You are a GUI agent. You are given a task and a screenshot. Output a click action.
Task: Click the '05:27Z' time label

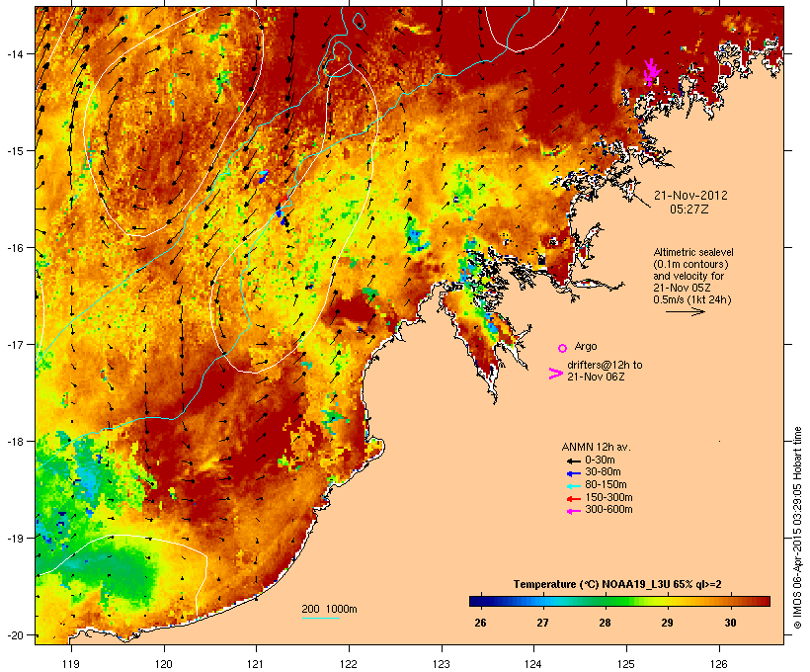689,210
